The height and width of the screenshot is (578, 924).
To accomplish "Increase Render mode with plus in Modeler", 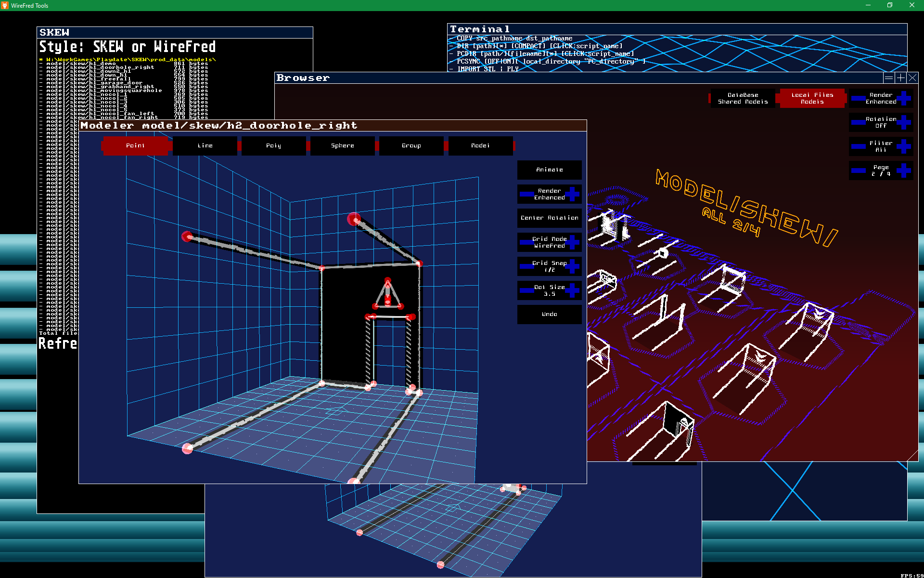I will click(572, 194).
